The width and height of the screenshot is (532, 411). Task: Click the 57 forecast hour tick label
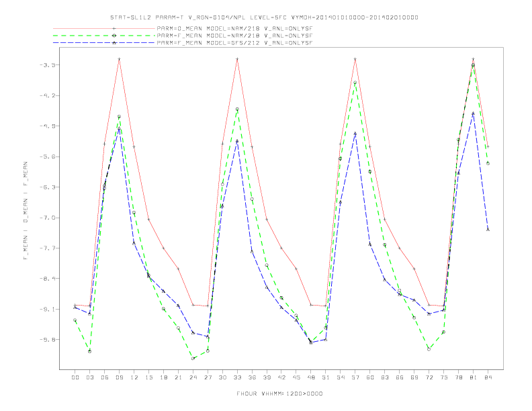[x=355, y=377]
